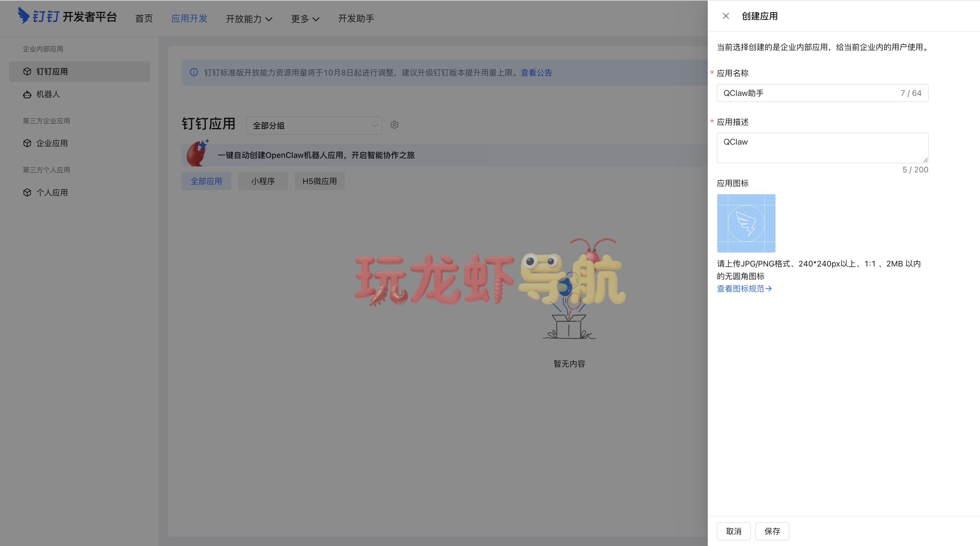The height and width of the screenshot is (546, 980).
Task: Select 个人应用 in the sidebar
Action: click(x=79, y=192)
